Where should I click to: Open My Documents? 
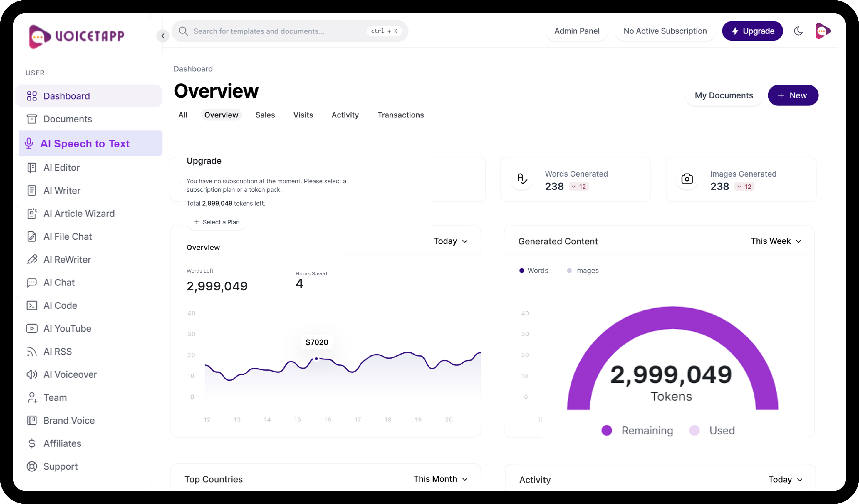point(724,95)
